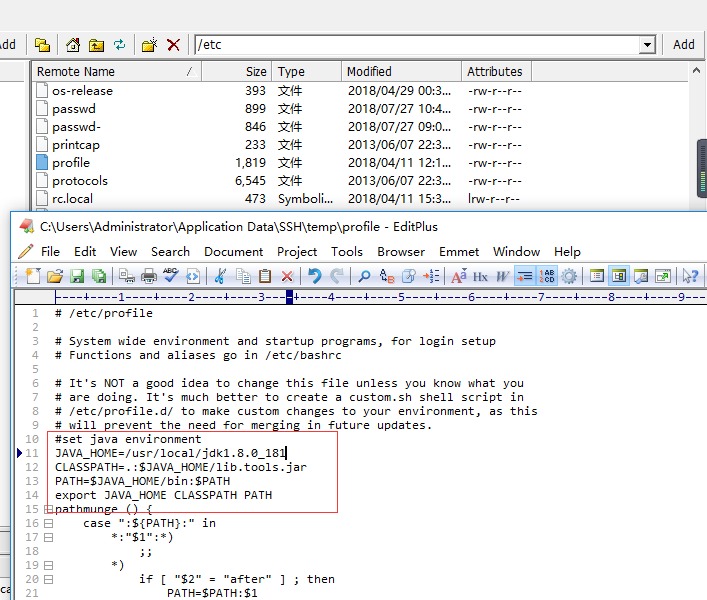Open the Document menu

234,252
